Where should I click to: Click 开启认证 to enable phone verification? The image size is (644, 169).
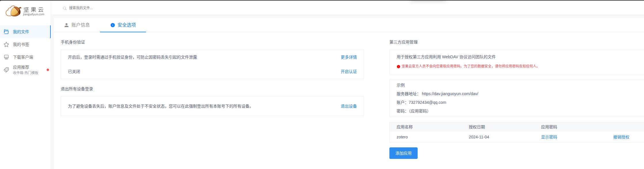click(x=349, y=72)
